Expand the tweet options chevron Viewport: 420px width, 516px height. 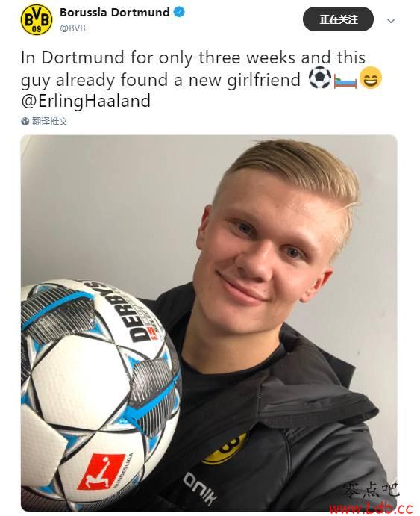[391, 21]
